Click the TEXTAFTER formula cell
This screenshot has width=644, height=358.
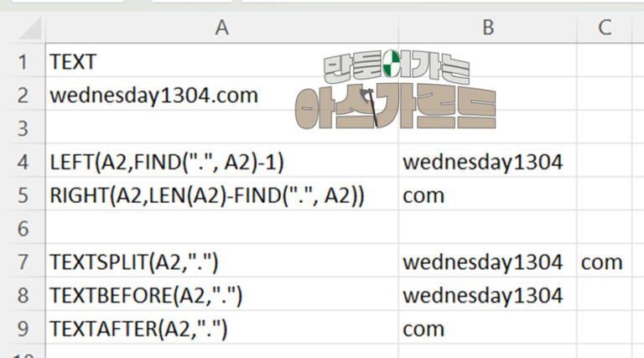(x=221, y=329)
